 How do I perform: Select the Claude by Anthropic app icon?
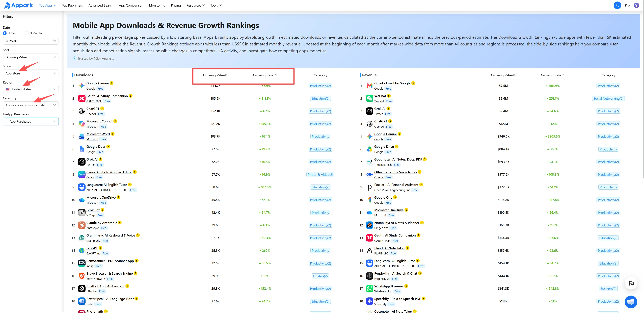[82, 225]
